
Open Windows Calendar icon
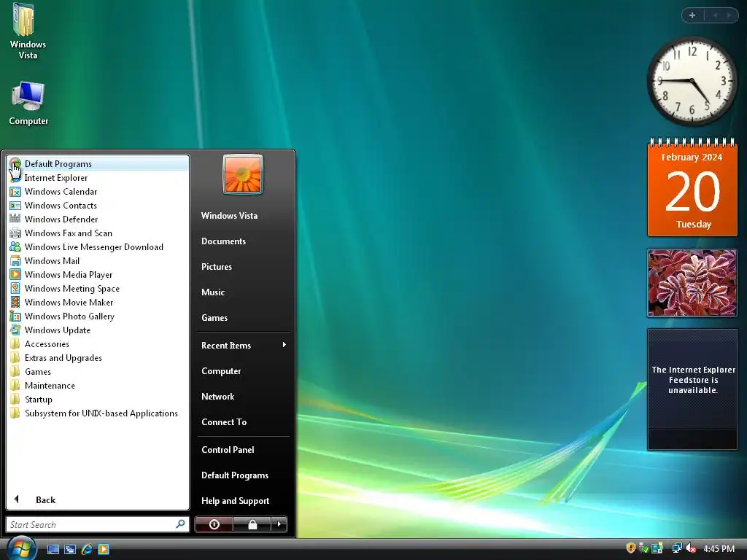coord(15,192)
